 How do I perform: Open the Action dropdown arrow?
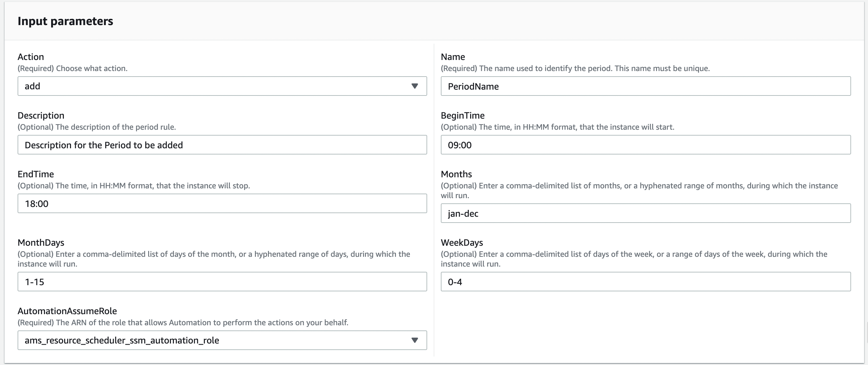pyautogui.click(x=415, y=86)
